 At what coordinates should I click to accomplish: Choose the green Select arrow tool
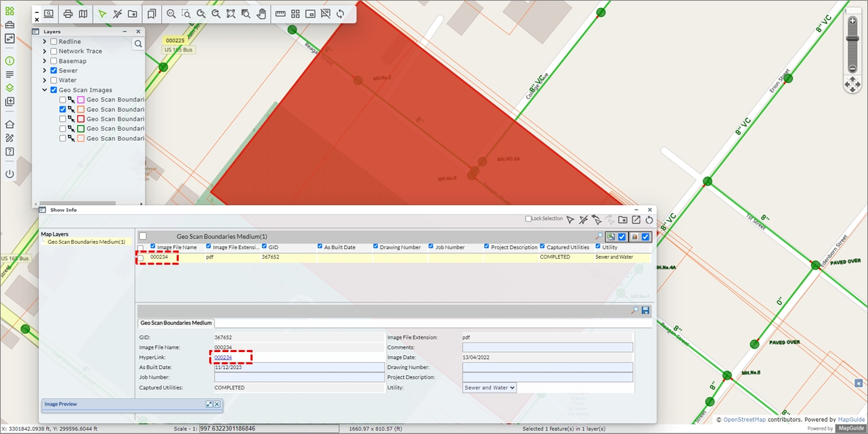tap(102, 14)
